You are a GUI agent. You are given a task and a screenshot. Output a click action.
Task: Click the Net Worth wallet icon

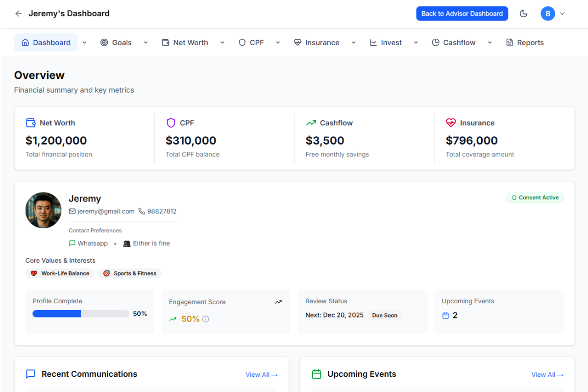30,122
